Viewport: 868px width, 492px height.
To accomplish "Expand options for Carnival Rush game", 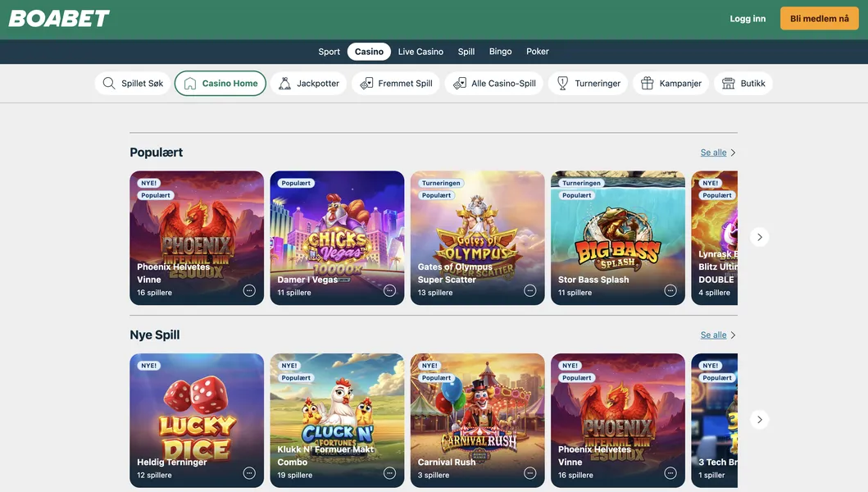I will click(529, 473).
